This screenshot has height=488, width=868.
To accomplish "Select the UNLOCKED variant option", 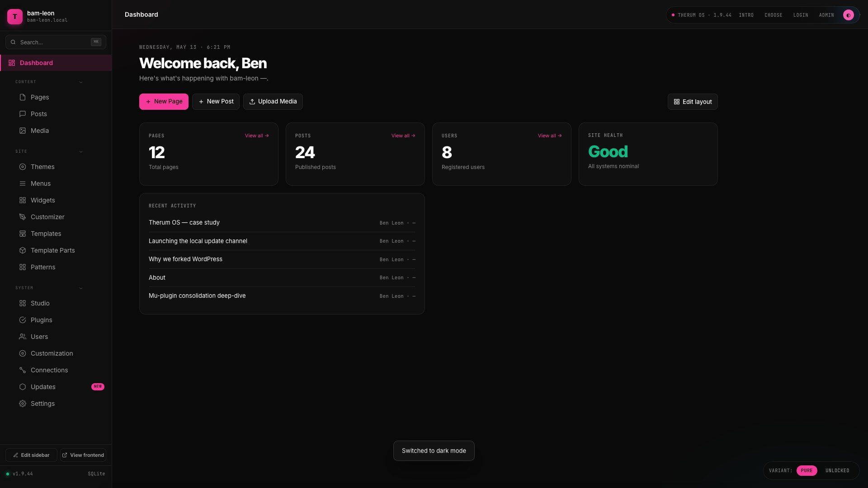I will click(x=837, y=470).
